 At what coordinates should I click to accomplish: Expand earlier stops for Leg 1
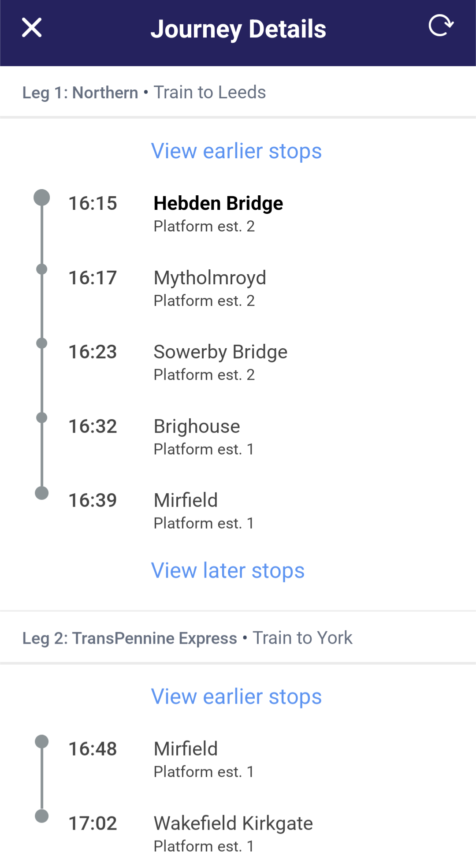pos(236,151)
